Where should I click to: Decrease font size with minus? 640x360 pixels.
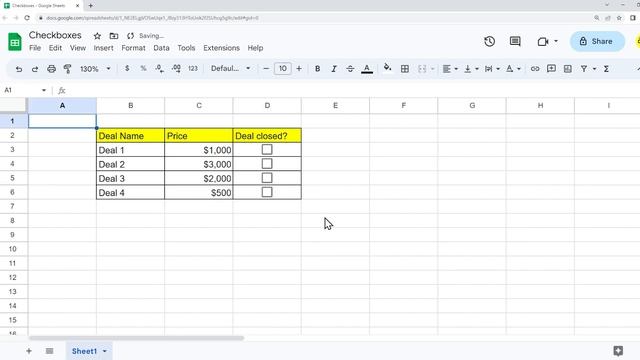coord(266,69)
